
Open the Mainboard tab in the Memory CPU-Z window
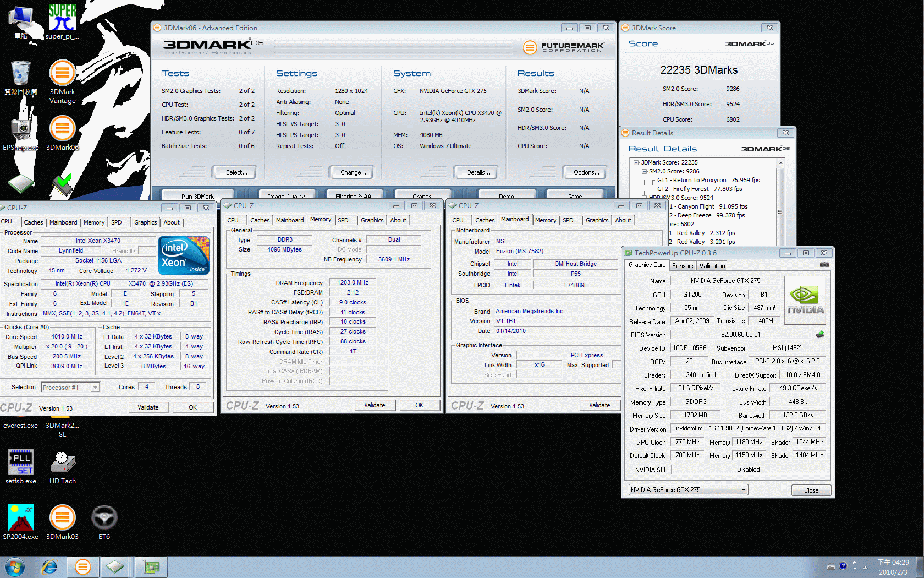tap(290, 220)
